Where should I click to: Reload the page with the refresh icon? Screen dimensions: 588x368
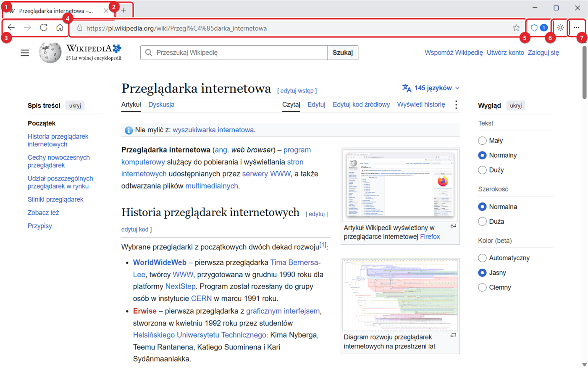pos(44,28)
